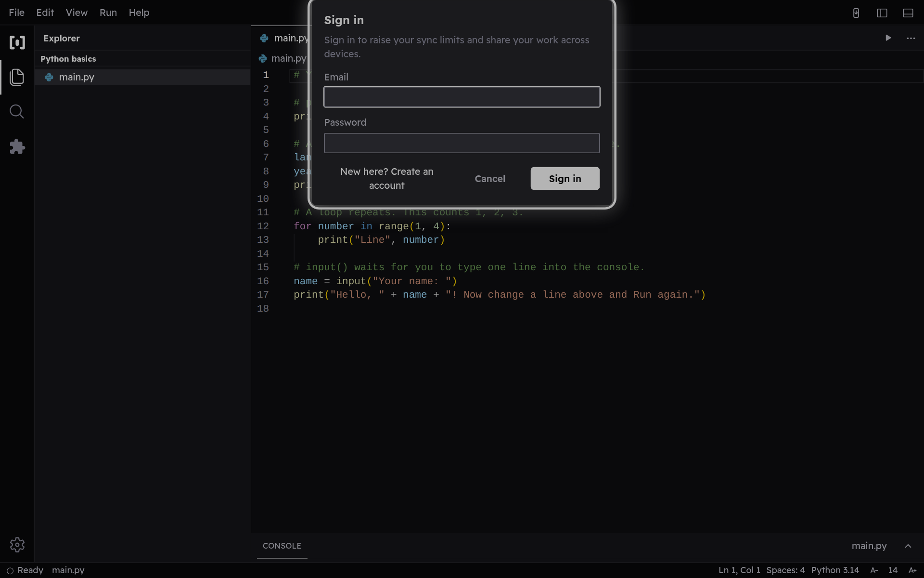Viewport: 924px width, 578px height.
Task: Run the code with the play icon
Action: click(x=888, y=38)
